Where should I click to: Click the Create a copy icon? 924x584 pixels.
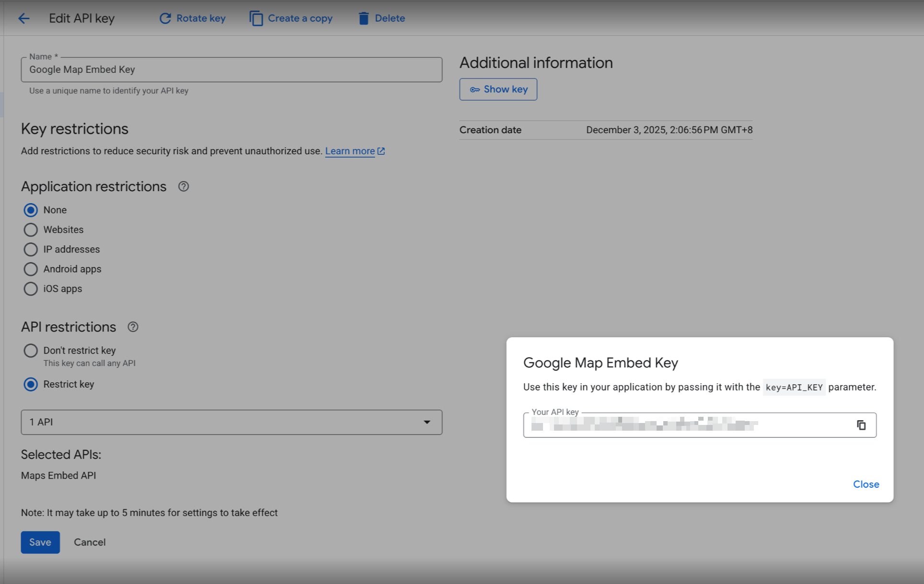point(256,18)
